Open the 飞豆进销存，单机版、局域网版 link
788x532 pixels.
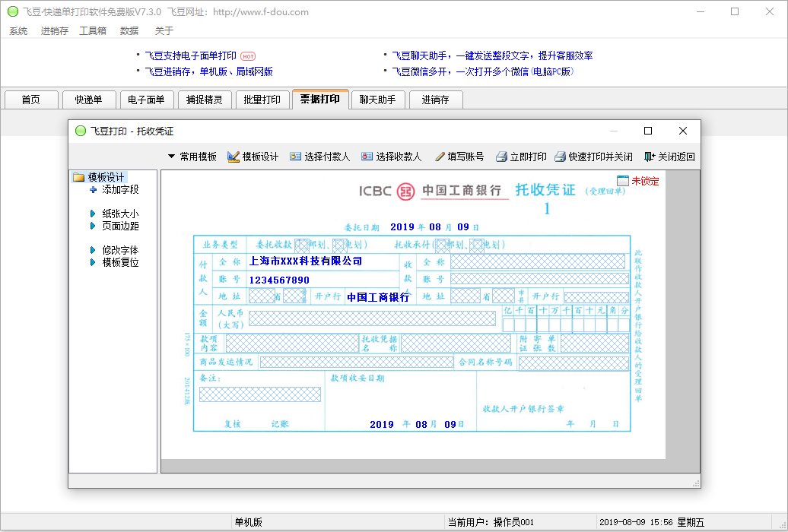208,71
